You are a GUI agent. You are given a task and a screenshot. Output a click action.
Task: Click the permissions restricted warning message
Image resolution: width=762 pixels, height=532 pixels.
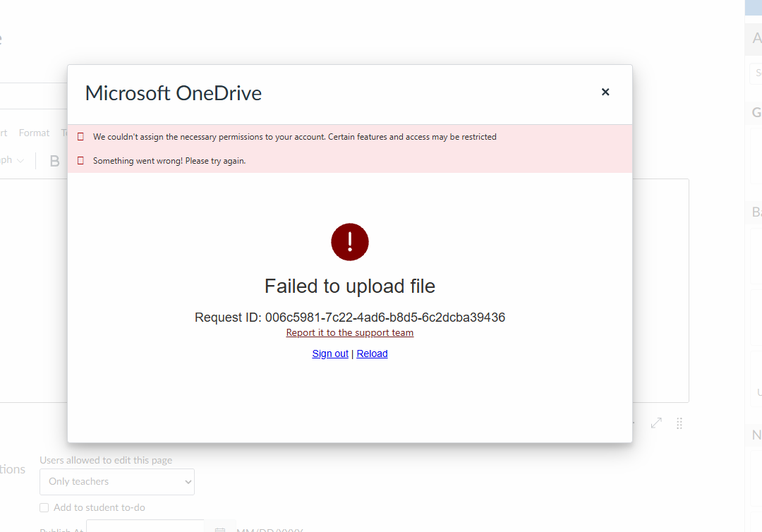pos(294,137)
